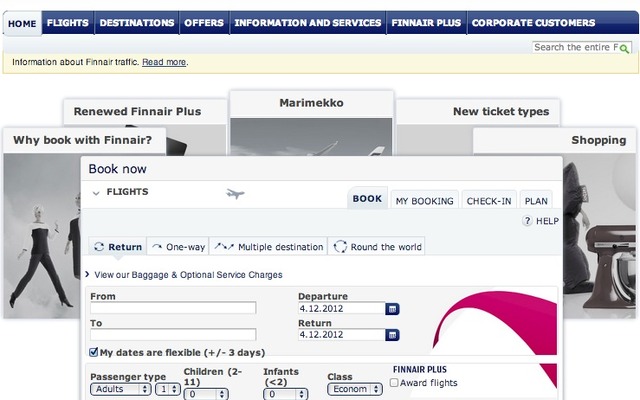Viewport: 640px width, 400px height.
Task: Click the Multiple destination zigzag icon
Action: (224, 247)
